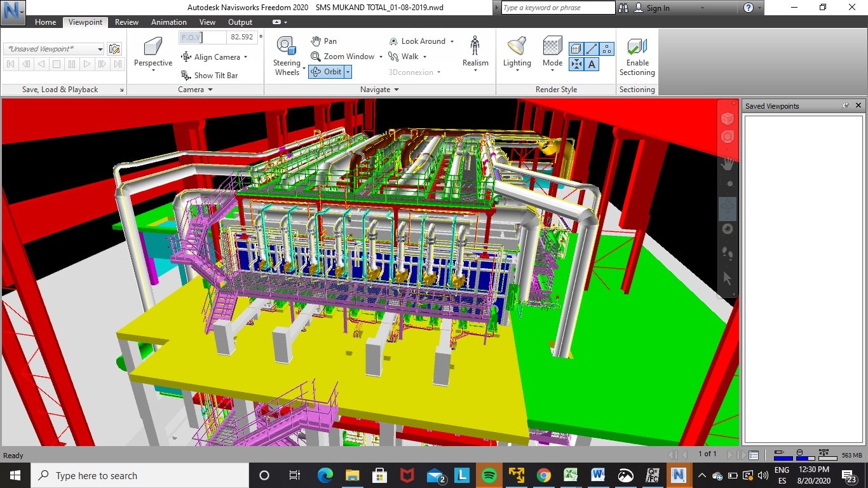Click the Windows taskbar search box
This screenshot has height=488, width=868.
[x=139, y=475]
